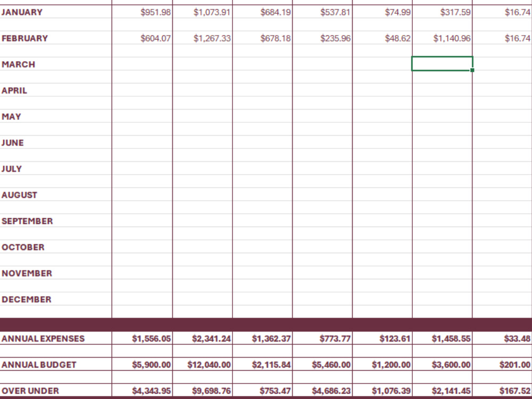Select January cell $951.98
This screenshot has height=399, width=532.
(x=142, y=12)
